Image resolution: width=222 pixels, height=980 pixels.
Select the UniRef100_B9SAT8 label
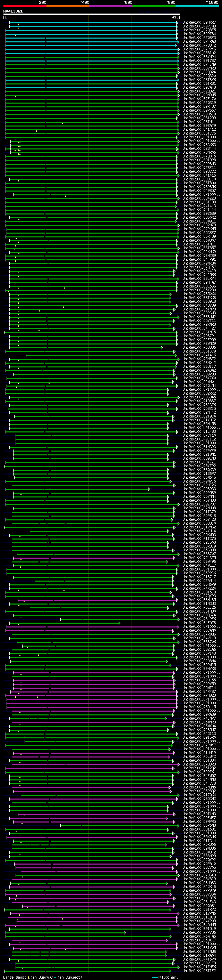click(199, 88)
